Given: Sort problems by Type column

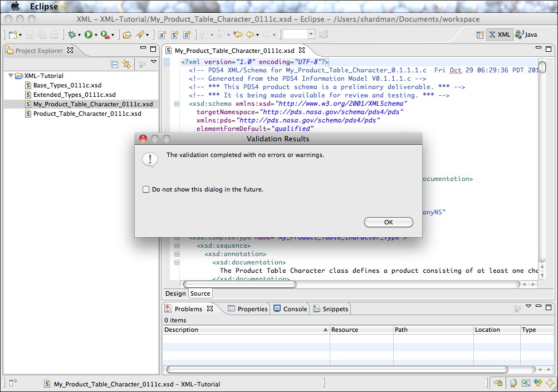Looking at the screenshot, I should (537, 330).
